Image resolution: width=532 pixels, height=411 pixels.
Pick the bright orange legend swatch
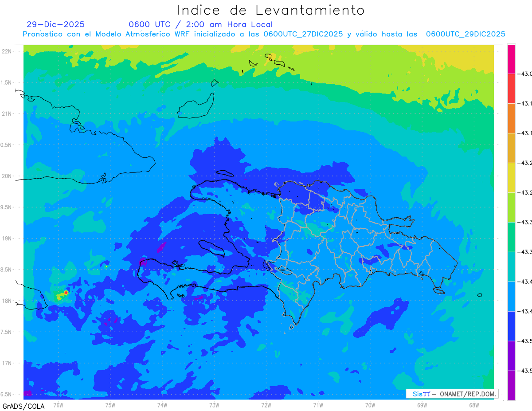(x=511, y=118)
